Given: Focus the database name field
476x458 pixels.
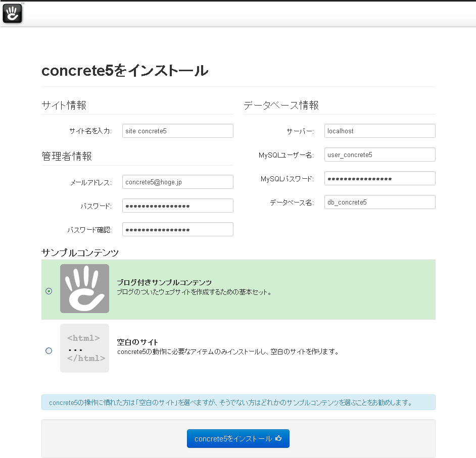Looking at the screenshot, I should [x=379, y=202].
